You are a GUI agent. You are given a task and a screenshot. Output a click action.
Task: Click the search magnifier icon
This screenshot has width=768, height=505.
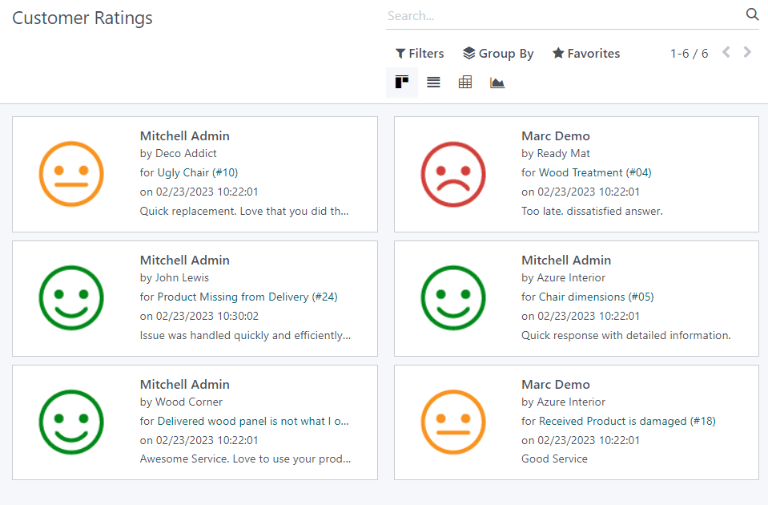(x=752, y=15)
